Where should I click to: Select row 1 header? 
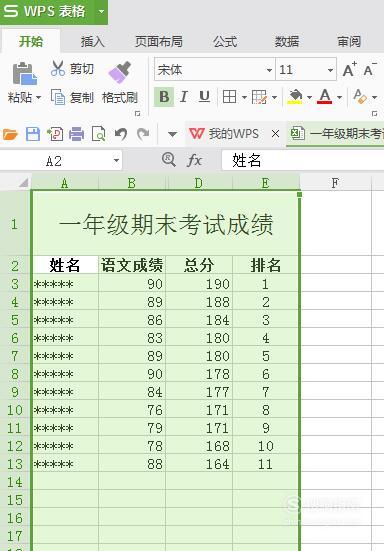[14, 224]
